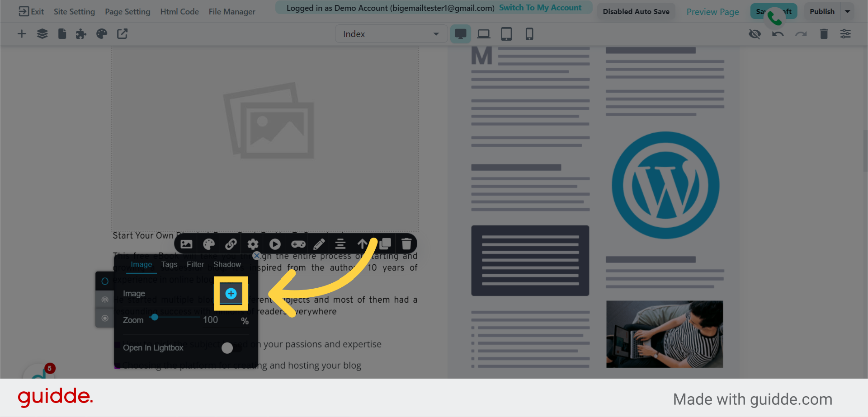The image size is (868, 417).
Task: Click the page file icon in toolbar
Action: pos(62,34)
